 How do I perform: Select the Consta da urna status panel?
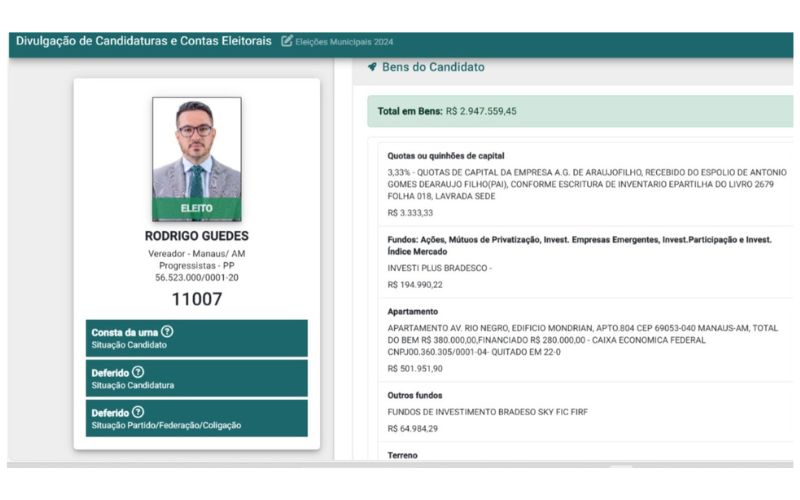point(197,338)
